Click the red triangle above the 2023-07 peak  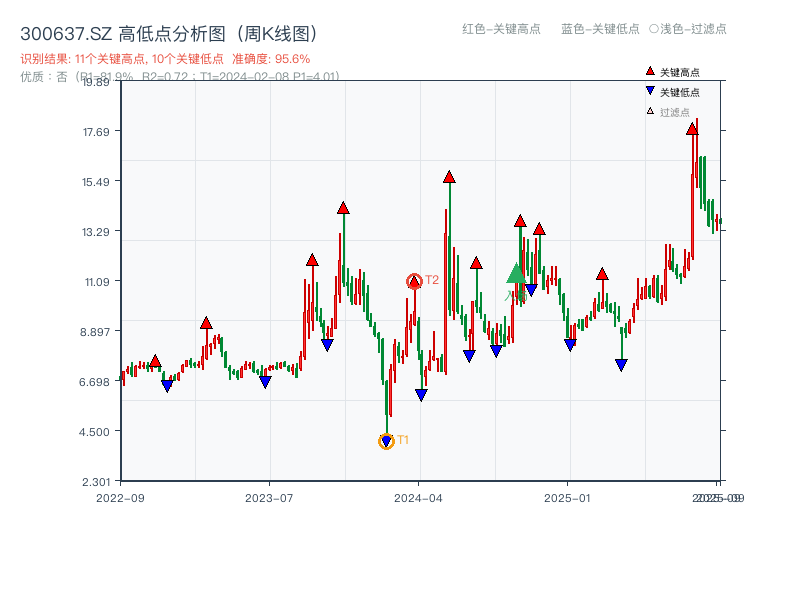[x=311, y=261]
